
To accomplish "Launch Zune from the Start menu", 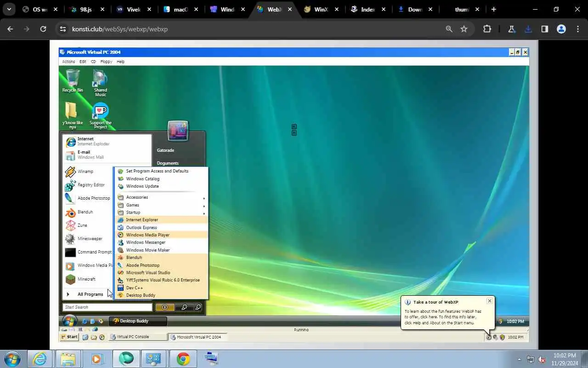I will click(88, 225).
